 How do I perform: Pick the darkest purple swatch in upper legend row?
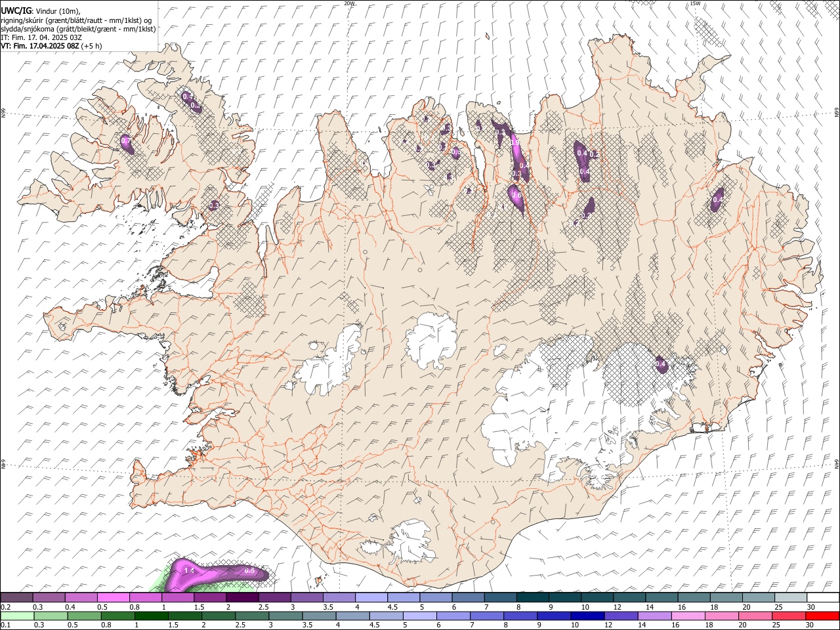(x=241, y=597)
